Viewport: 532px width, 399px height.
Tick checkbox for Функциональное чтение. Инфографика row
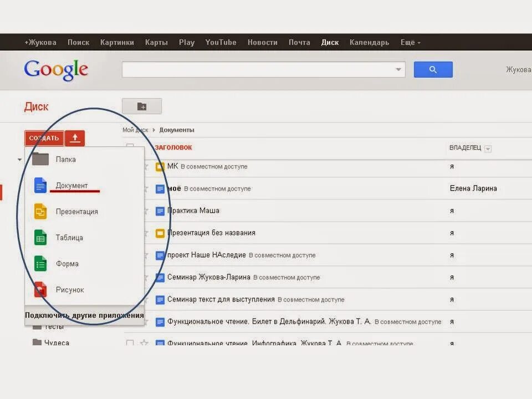click(130, 342)
